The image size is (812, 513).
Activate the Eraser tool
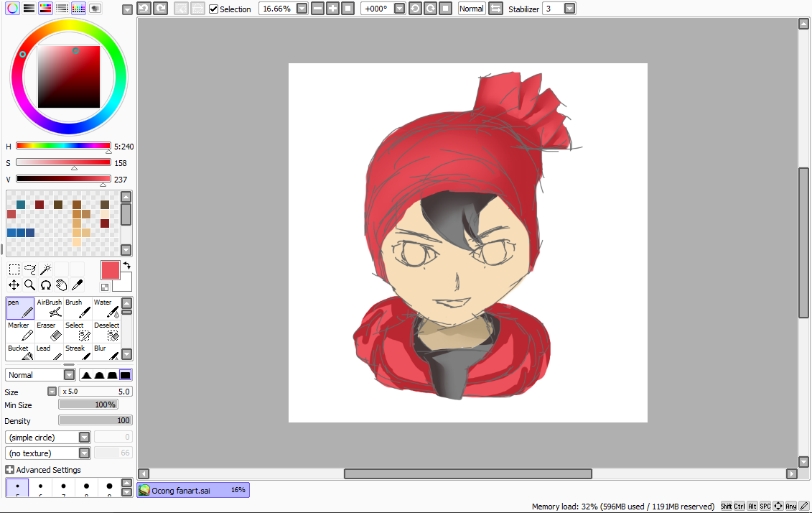pyautogui.click(x=47, y=331)
